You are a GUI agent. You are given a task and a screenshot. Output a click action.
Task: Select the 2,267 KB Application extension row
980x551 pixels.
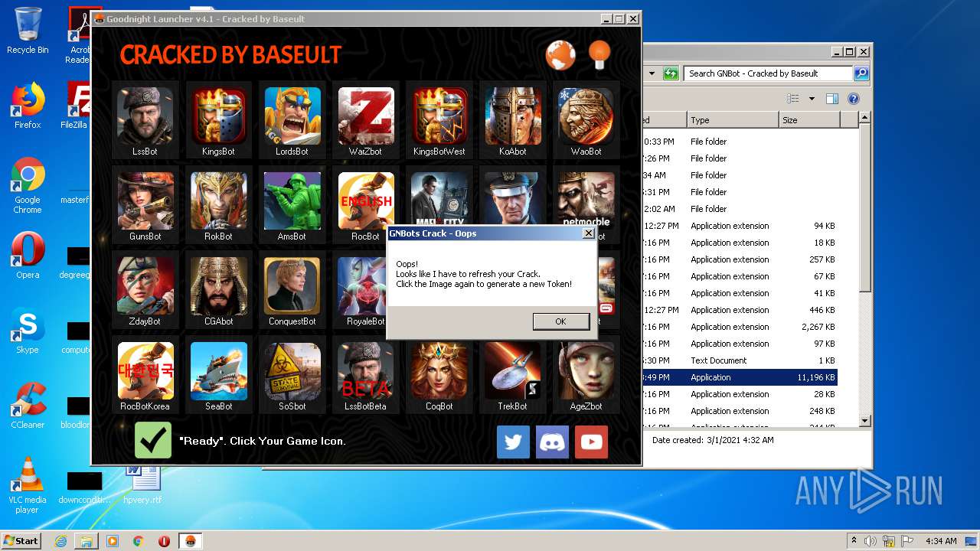pos(740,327)
